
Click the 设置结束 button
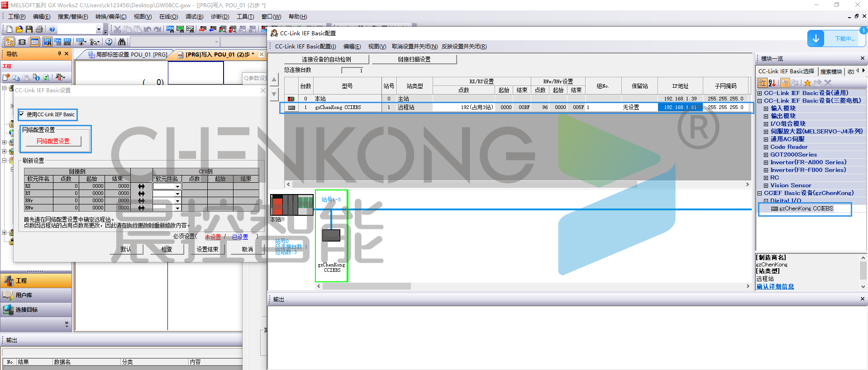[x=207, y=249]
